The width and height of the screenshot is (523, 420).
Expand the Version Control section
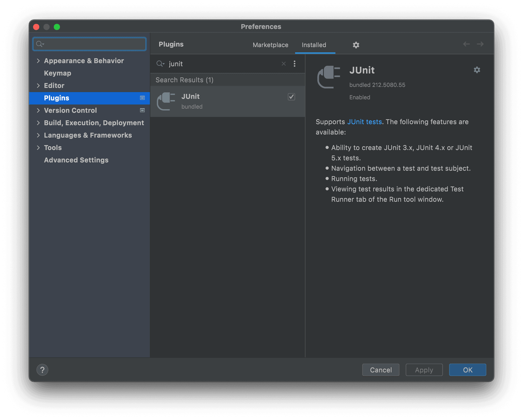coord(38,111)
